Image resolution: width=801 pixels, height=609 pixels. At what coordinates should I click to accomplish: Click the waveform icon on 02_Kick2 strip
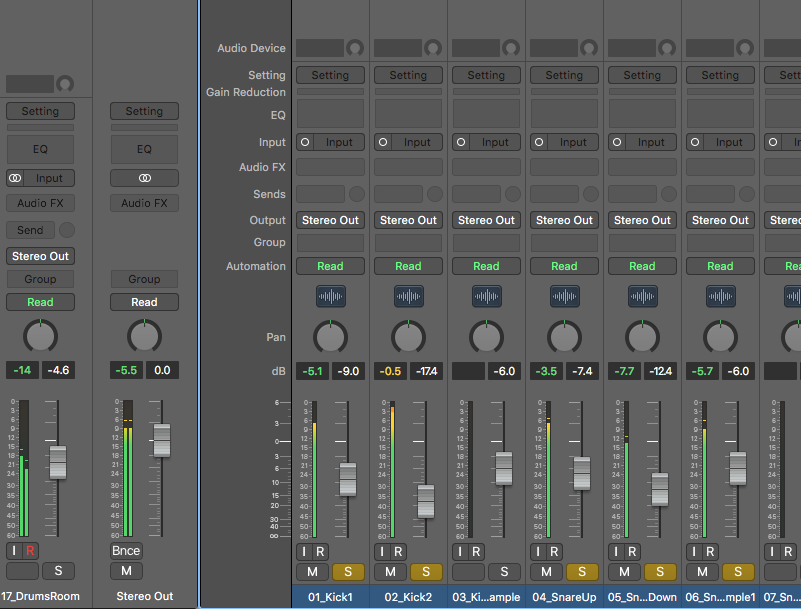click(x=409, y=296)
